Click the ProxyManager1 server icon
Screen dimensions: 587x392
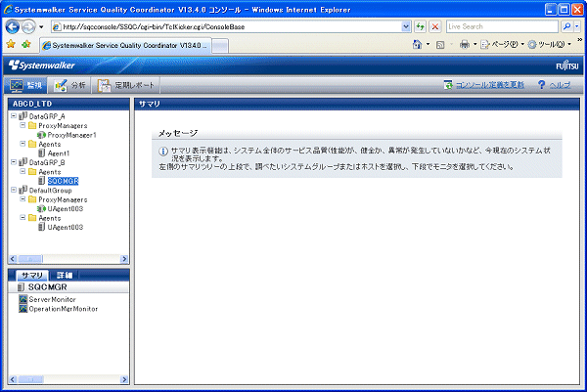tap(41, 135)
